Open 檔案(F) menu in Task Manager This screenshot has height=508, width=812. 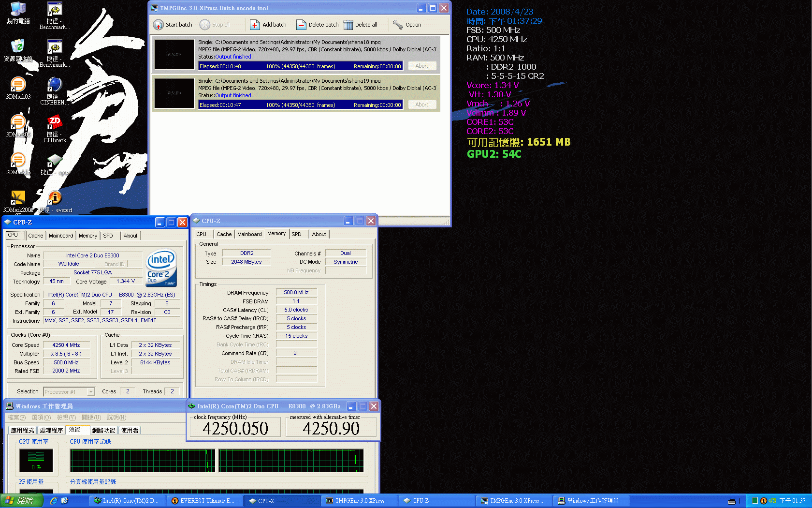(16, 418)
